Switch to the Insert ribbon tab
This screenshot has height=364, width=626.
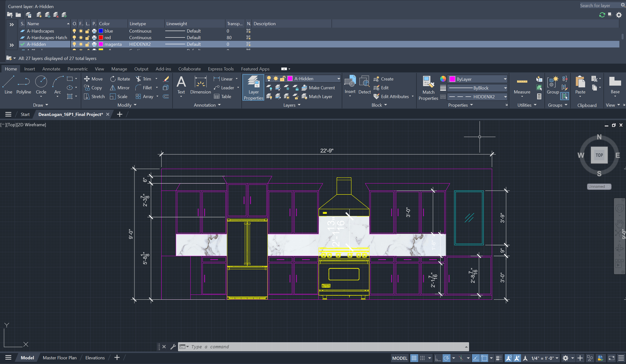click(30, 69)
